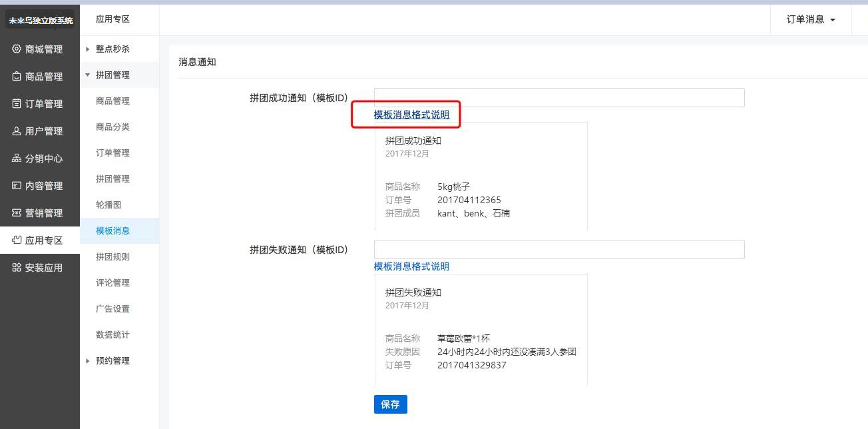
Task: Click the 应用专区 header title
Action: 112,19
